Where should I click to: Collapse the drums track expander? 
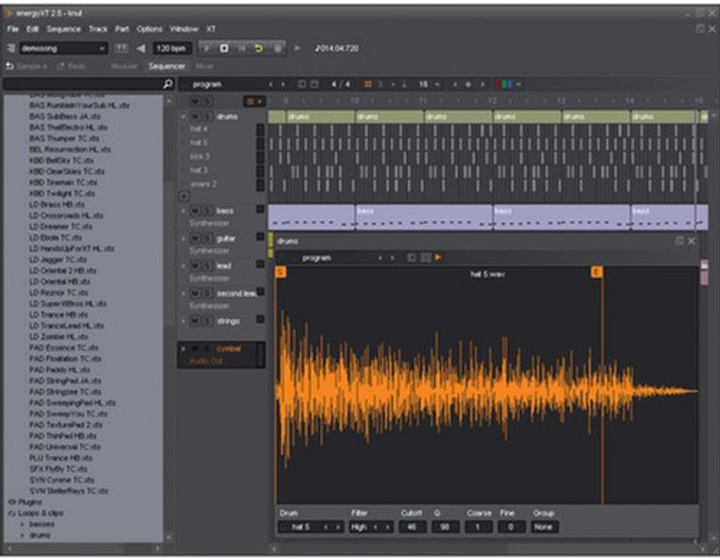pyautogui.click(x=183, y=117)
